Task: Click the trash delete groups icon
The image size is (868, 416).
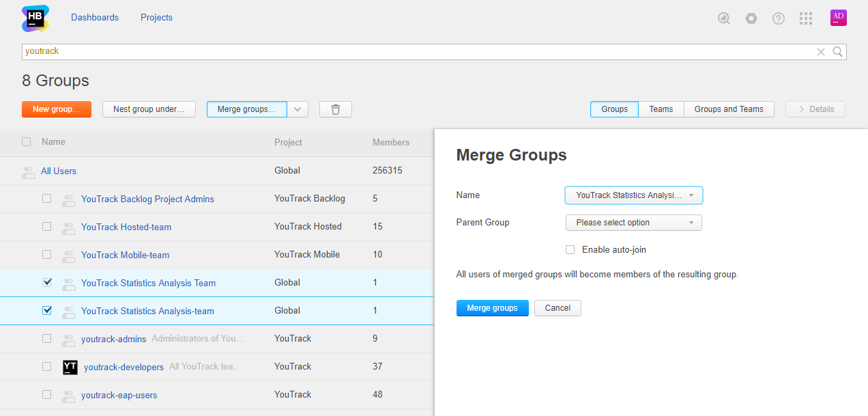Action: 335,109
